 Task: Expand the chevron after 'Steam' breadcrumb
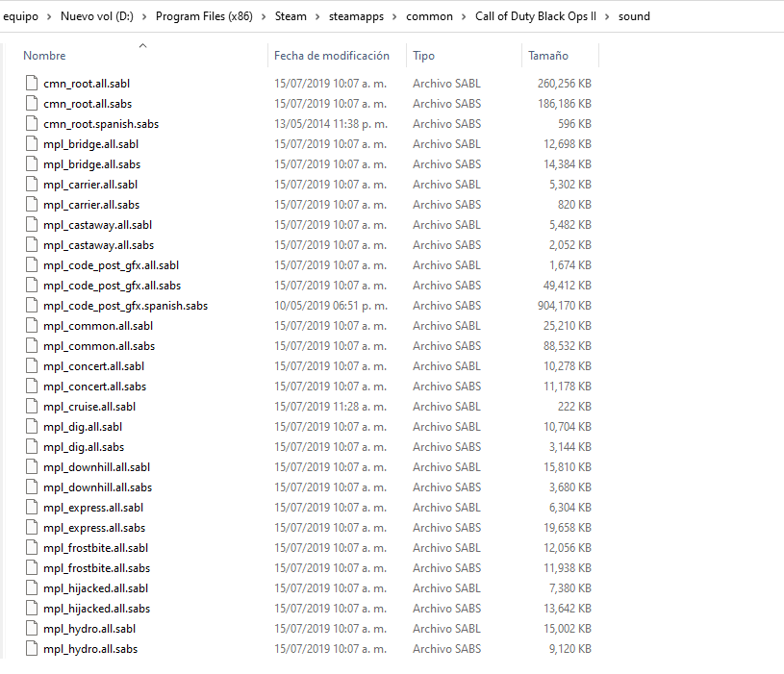click(317, 16)
